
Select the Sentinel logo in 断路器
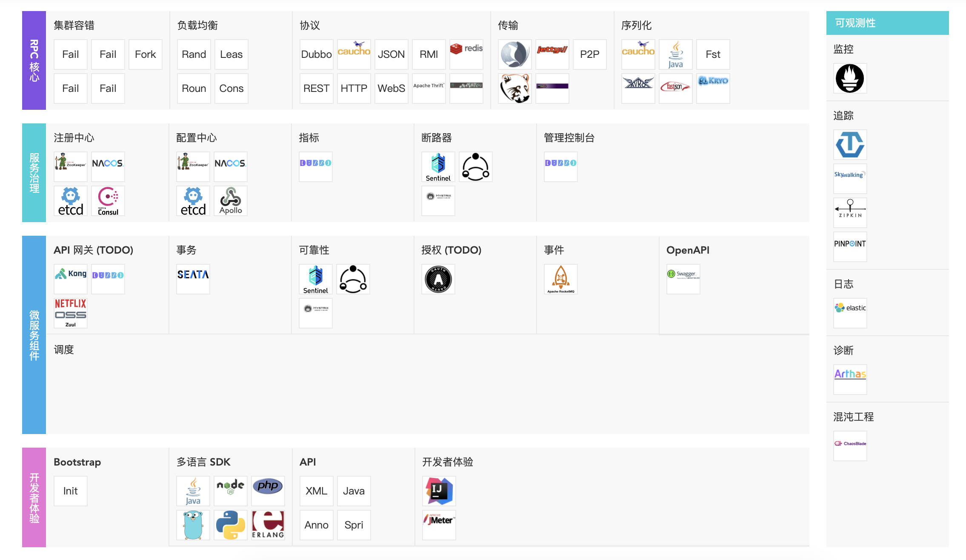(438, 167)
